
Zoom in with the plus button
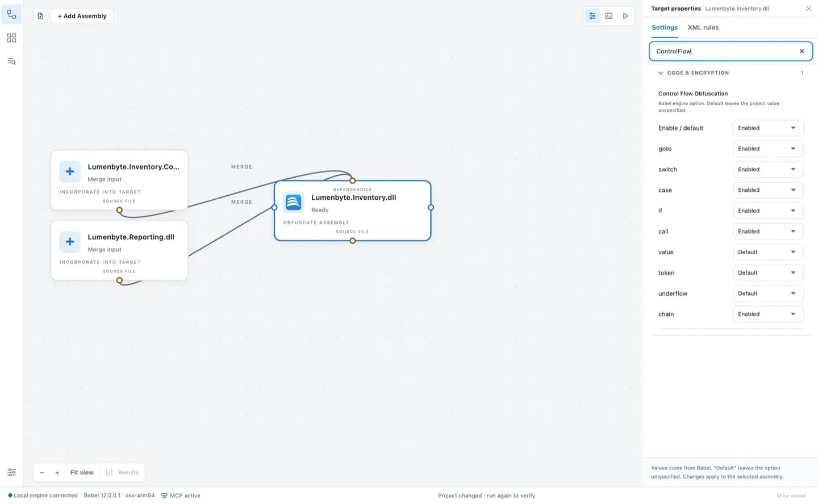tap(57, 472)
